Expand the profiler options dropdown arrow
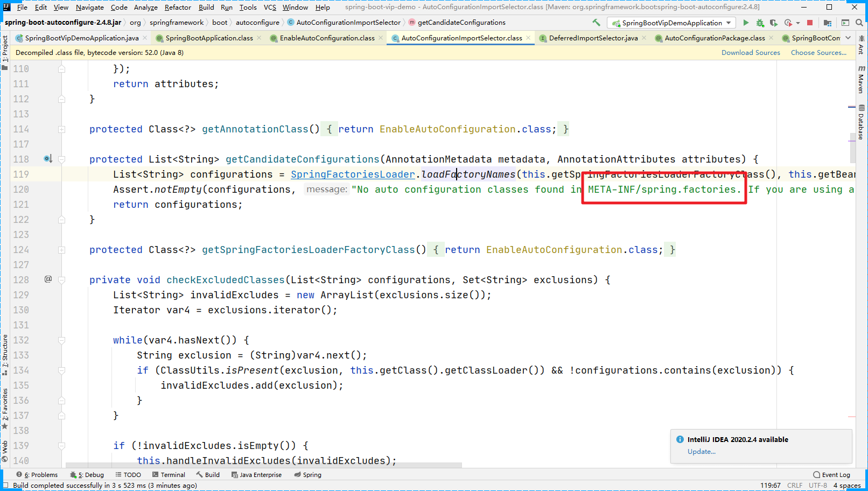 (798, 23)
